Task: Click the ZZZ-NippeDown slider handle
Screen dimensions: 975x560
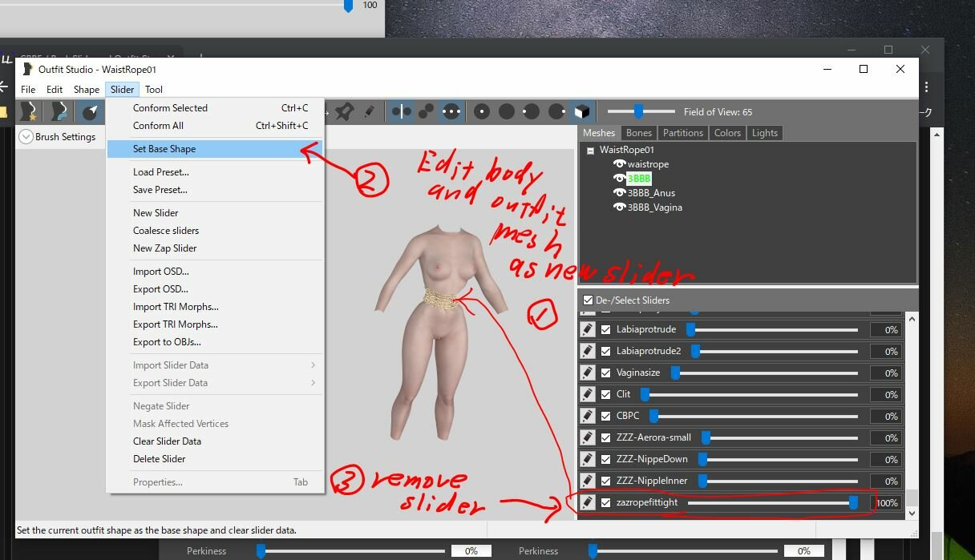Action: (x=703, y=459)
